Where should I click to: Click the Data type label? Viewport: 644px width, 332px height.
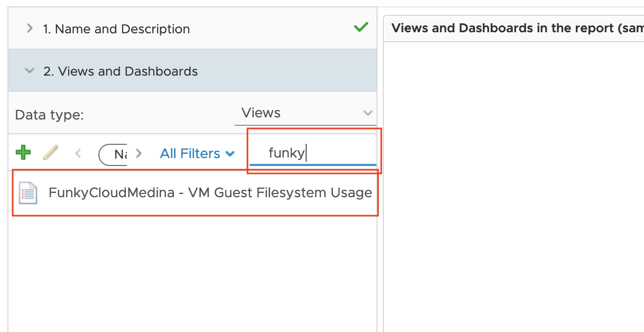(x=50, y=115)
